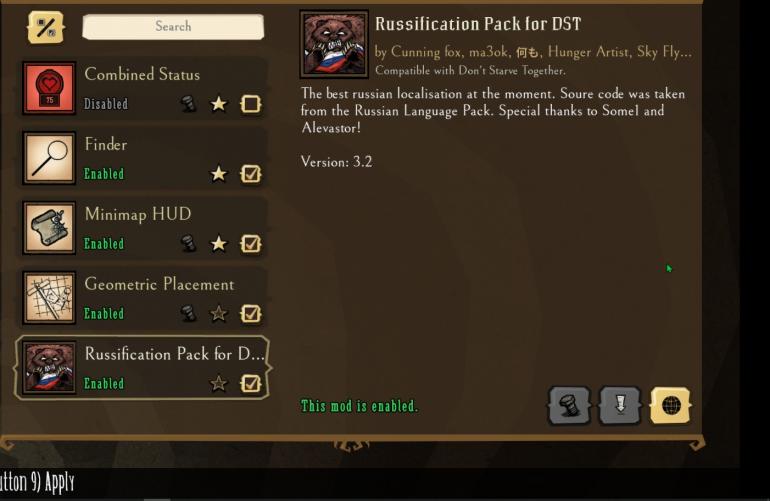The height and width of the screenshot is (501, 770).
Task: Select Minimap HUD list entry title
Action: click(138, 215)
